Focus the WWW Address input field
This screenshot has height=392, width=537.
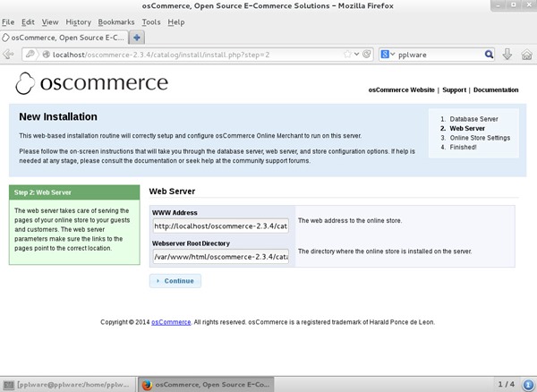221,226
